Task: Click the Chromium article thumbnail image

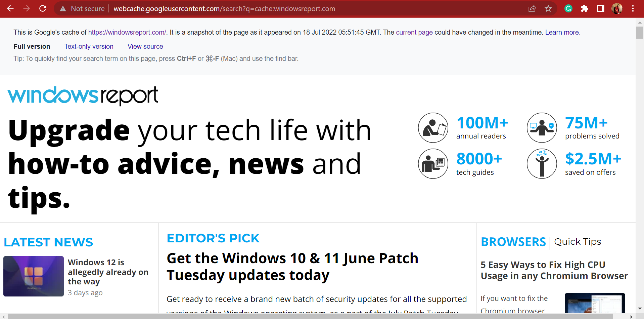Action: tap(595, 303)
